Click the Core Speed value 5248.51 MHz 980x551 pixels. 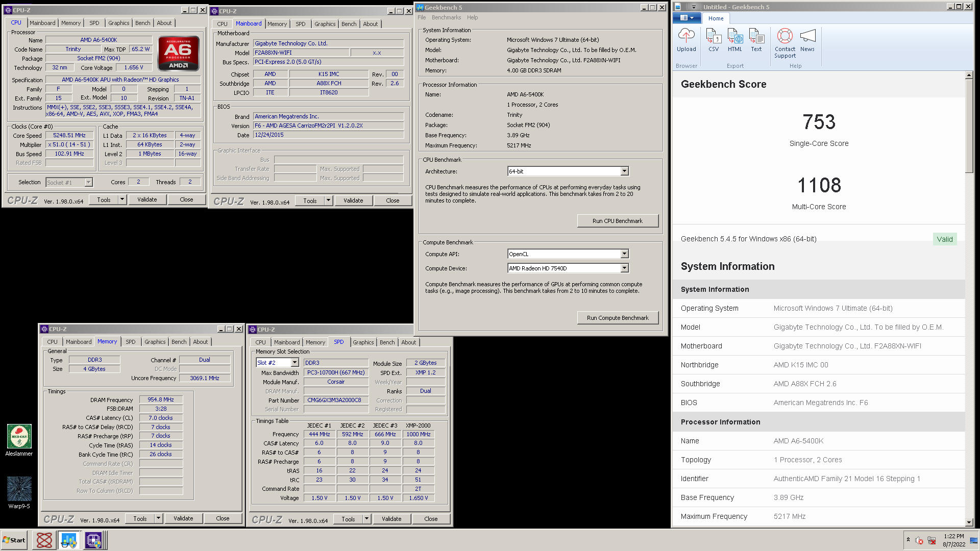coord(69,136)
